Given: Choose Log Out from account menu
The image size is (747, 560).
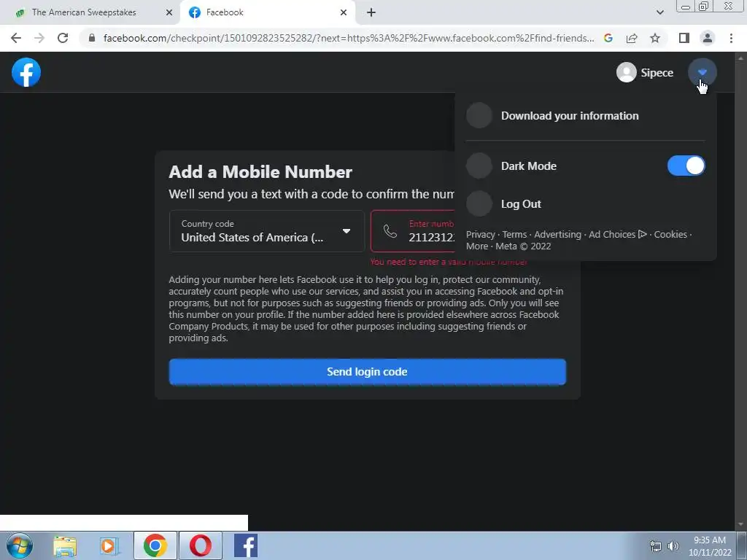Looking at the screenshot, I should point(586,204).
